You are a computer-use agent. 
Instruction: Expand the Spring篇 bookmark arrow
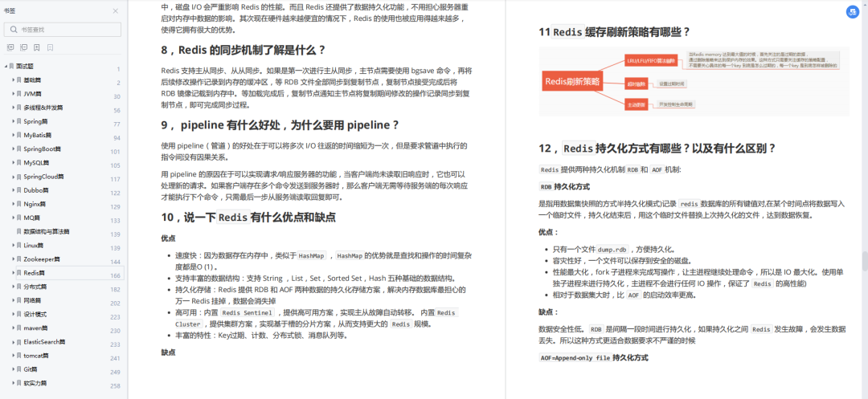(x=14, y=121)
